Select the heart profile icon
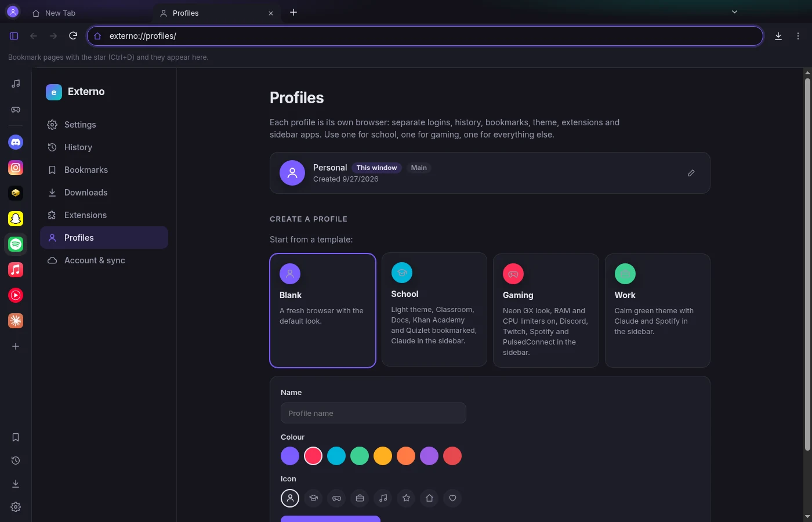The height and width of the screenshot is (522, 812). pos(452,498)
